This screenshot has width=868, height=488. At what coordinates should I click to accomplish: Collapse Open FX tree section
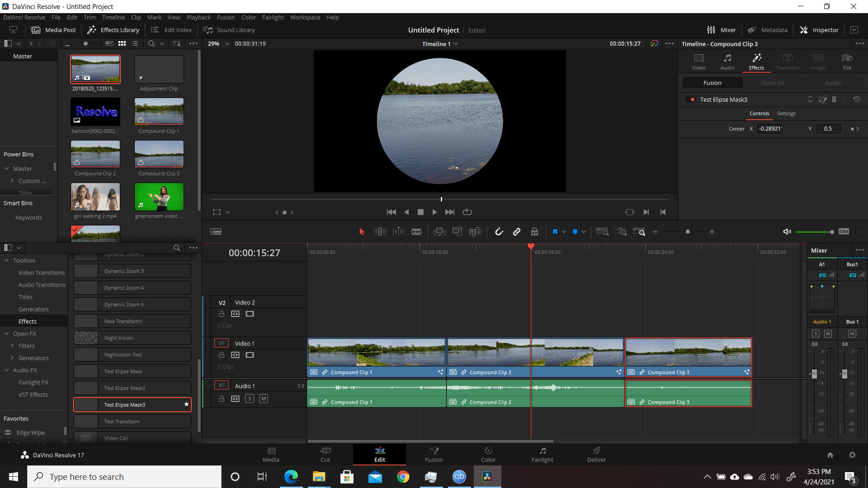tap(7, 334)
